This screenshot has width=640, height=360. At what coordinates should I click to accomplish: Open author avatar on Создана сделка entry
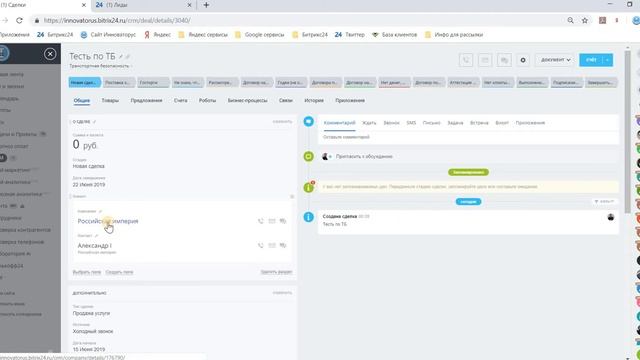click(611, 217)
